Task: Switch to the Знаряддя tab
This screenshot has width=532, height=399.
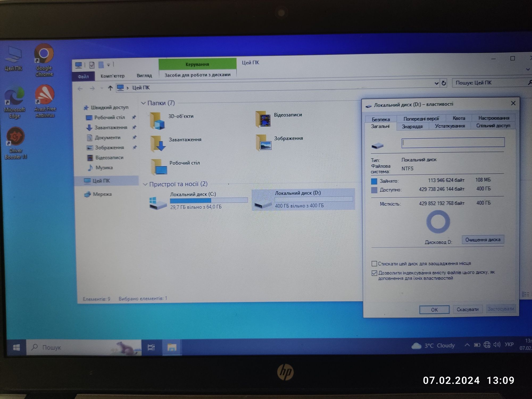Action: tap(412, 127)
